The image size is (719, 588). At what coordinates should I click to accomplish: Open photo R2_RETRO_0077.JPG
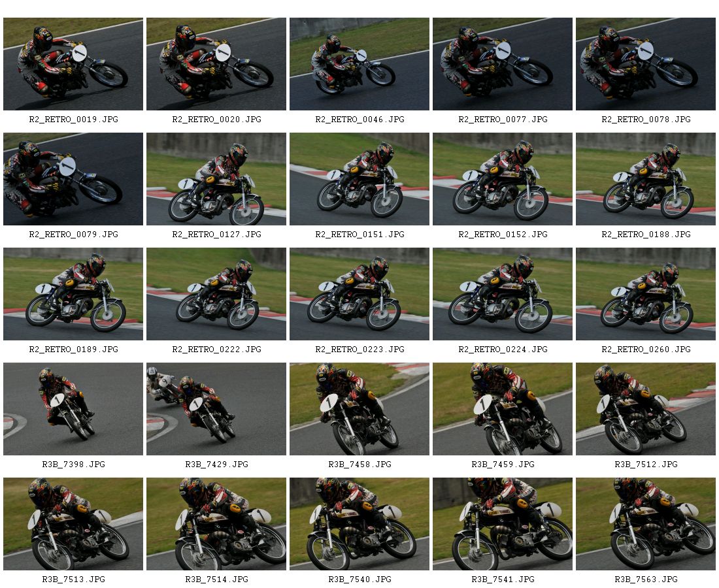503,64
